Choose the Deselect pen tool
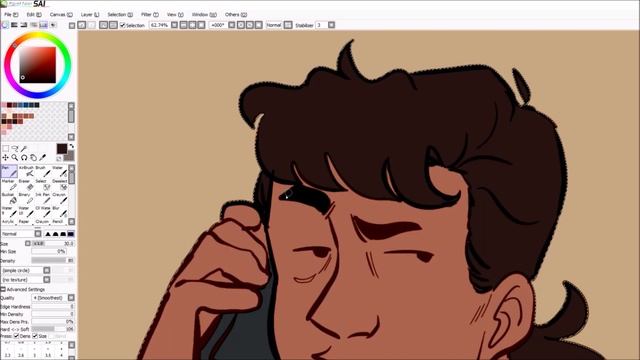This screenshot has width=640, height=360. click(x=60, y=185)
